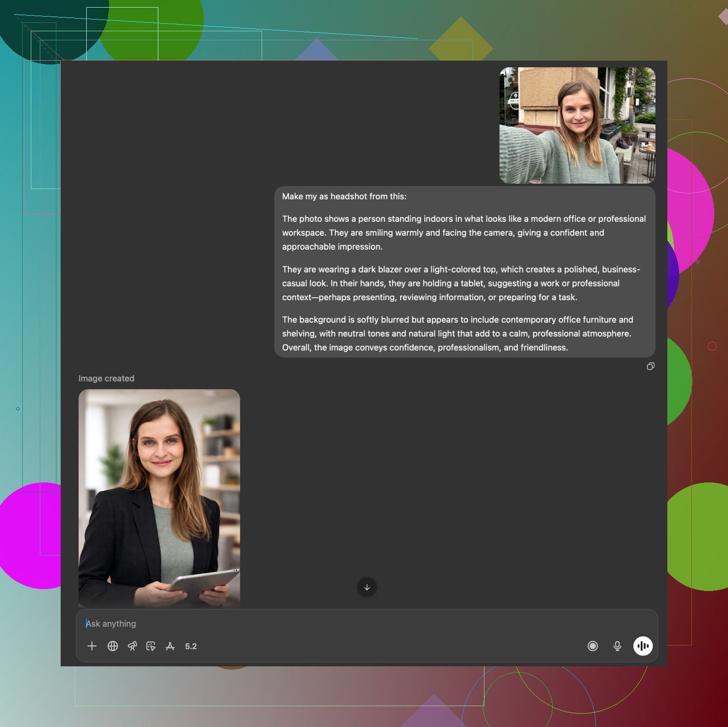Open the 5.2 model selector
Image resolution: width=728 pixels, height=727 pixels.
click(191, 646)
